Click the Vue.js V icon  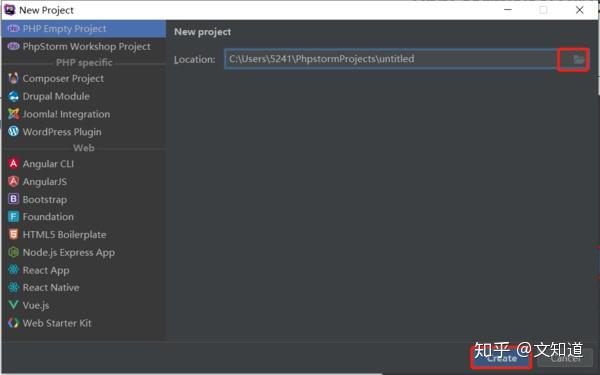(13, 305)
